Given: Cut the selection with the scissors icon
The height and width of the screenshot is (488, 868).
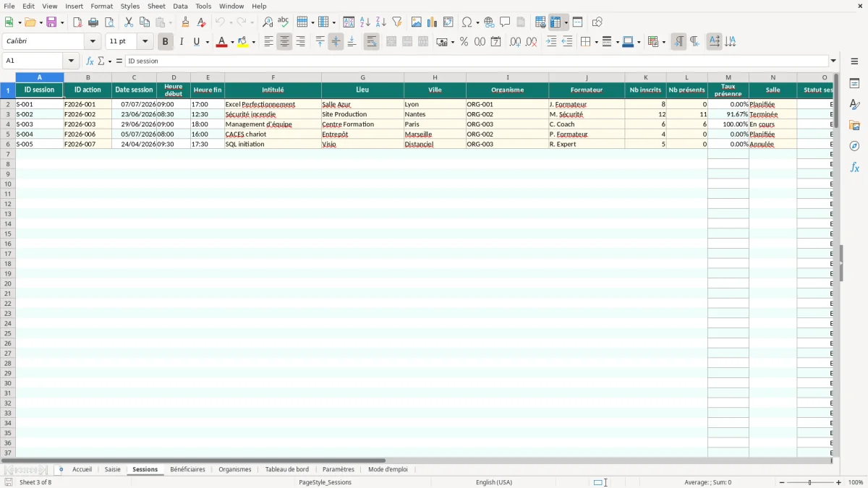Looking at the screenshot, I should (x=129, y=22).
